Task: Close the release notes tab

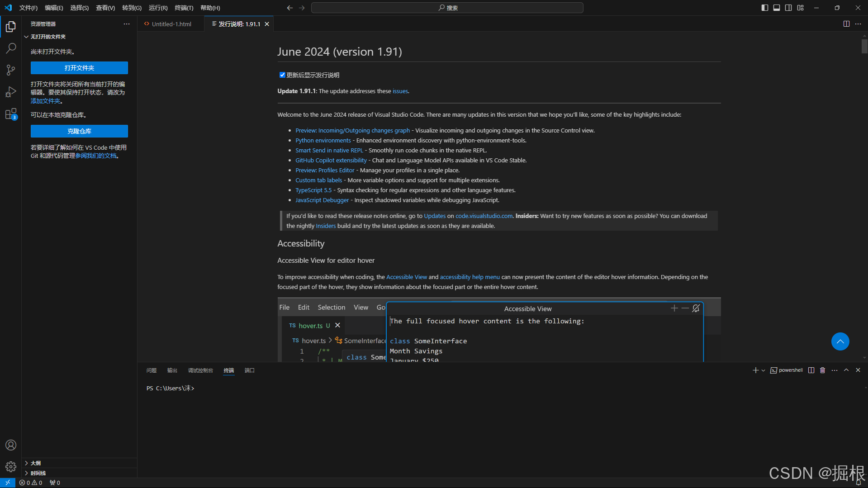Action: 267,24
